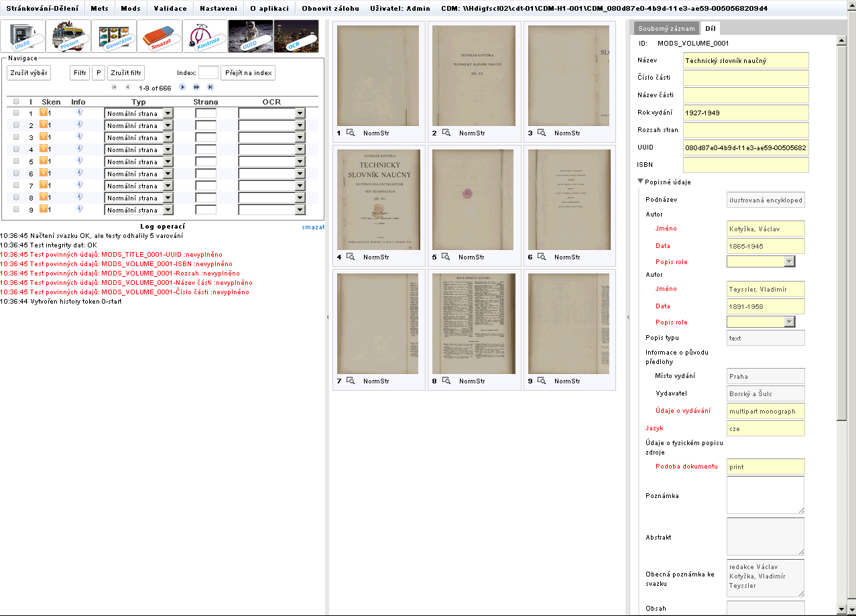Click the info icon in row 1

pyautogui.click(x=78, y=113)
